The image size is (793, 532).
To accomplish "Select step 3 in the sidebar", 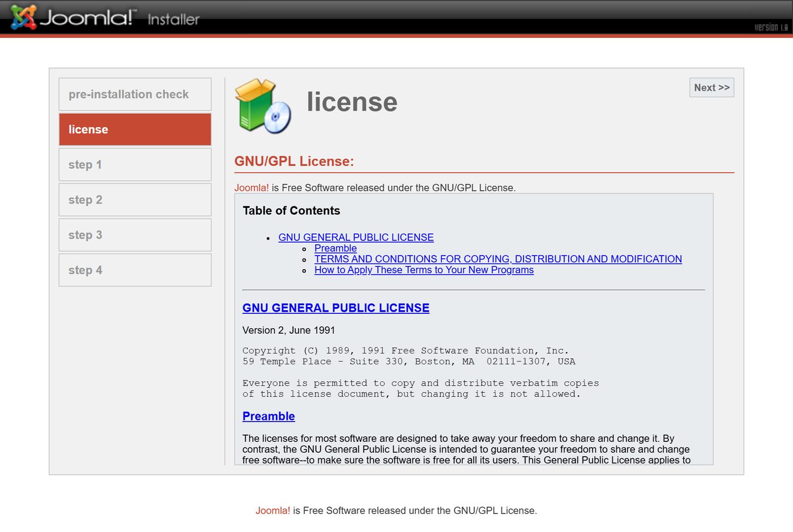I will [x=135, y=235].
